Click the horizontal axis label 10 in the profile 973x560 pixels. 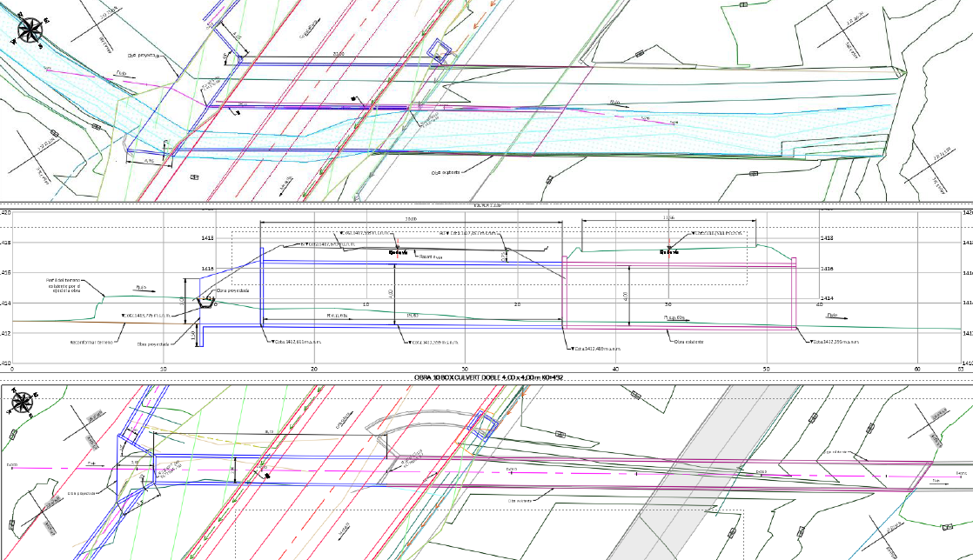pos(164,369)
